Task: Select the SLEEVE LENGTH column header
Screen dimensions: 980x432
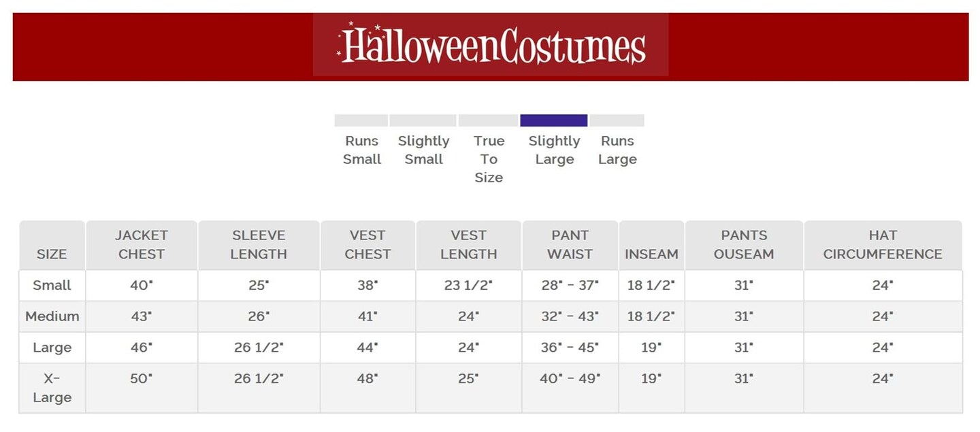Action: coord(259,245)
